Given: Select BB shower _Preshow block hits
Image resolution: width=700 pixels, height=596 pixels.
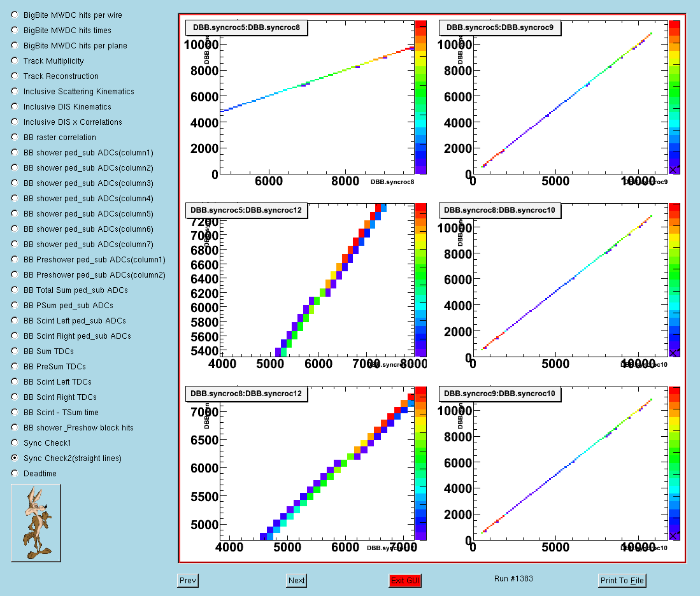Looking at the screenshot, I should (x=15, y=427).
